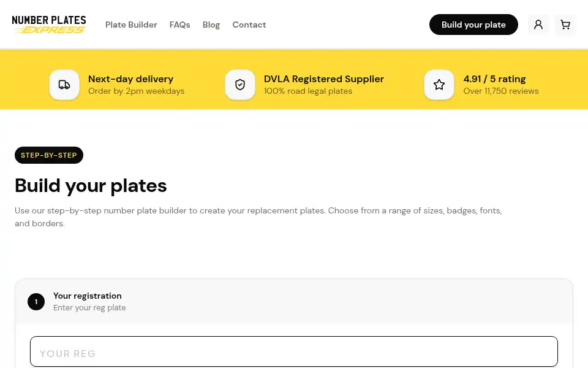
Task: Click the 100% road legal plates text
Action: pyautogui.click(x=308, y=91)
